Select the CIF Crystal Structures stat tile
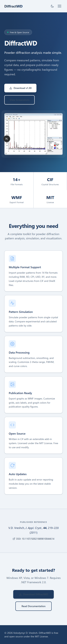Viewport: 67px width, 644px height. pos(50,181)
